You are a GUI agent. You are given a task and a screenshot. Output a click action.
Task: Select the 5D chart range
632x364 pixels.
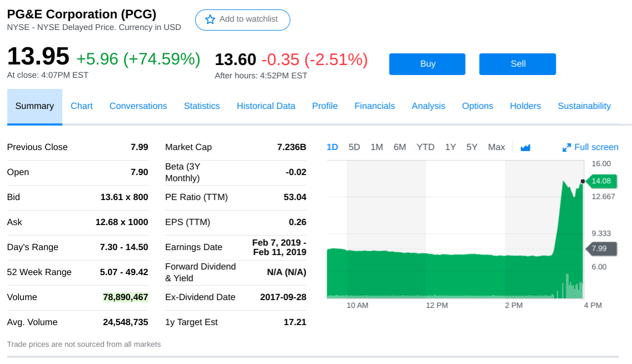coord(354,147)
